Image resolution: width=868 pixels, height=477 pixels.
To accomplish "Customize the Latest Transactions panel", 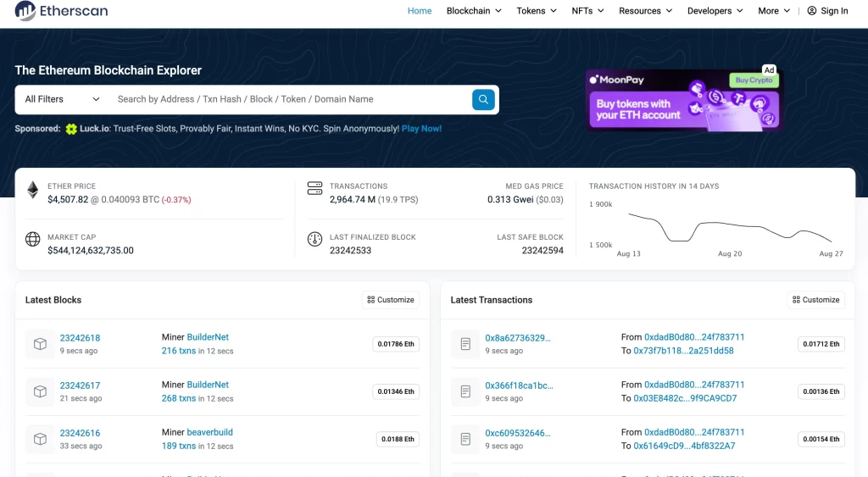I will point(816,300).
